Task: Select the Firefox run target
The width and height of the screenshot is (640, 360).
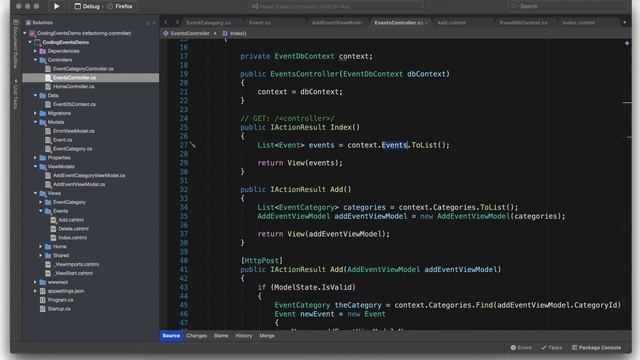Action: point(120,6)
